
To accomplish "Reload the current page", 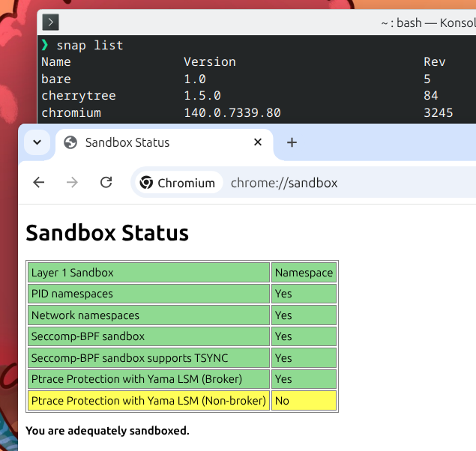I will 106,183.
